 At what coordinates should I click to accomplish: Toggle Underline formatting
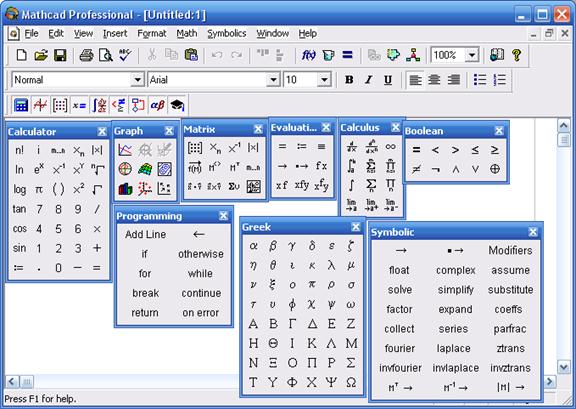click(x=388, y=80)
